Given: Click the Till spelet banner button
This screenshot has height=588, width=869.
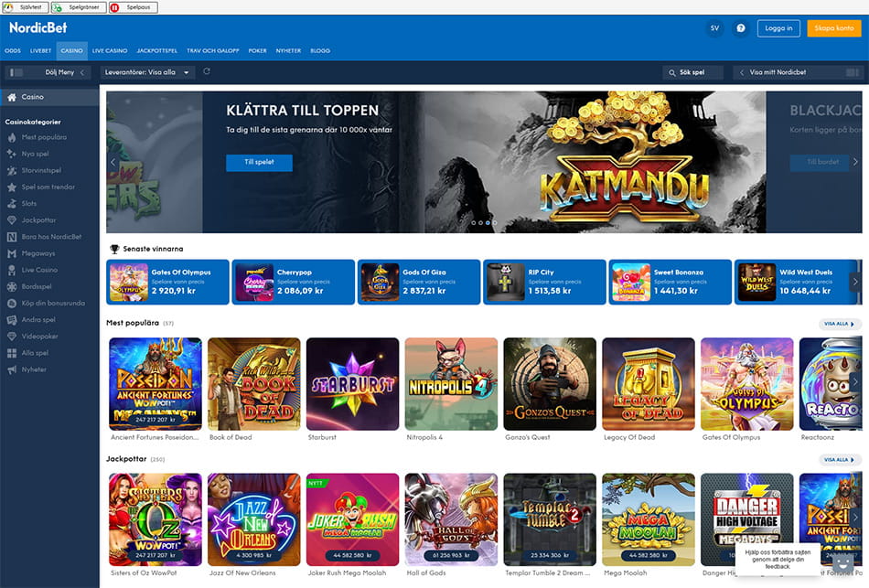Looking at the screenshot, I should [x=259, y=163].
